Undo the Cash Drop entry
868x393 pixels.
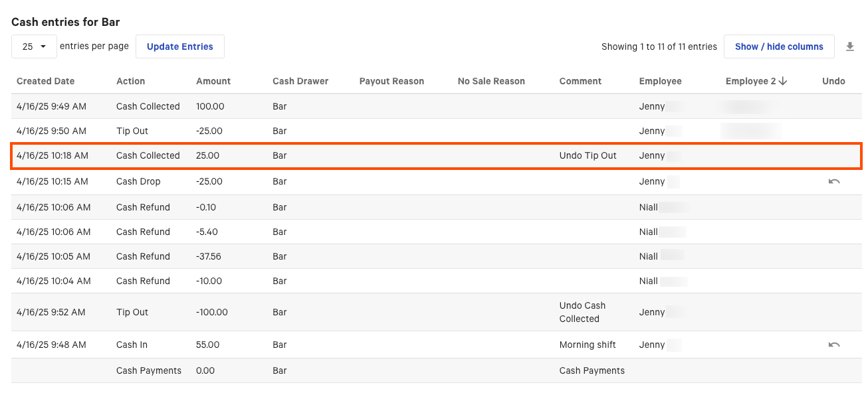click(x=834, y=181)
